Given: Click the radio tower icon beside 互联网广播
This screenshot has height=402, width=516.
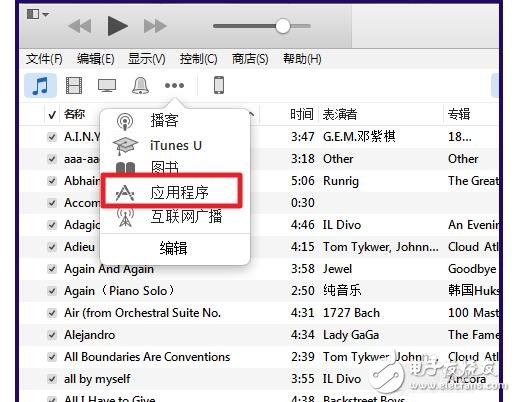Looking at the screenshot, I should coord(125,217).
